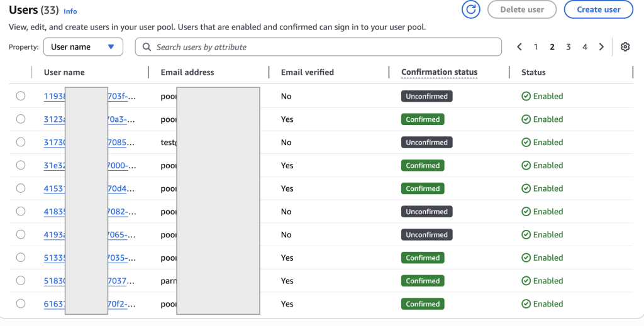Viewport: 644px width, 326px height.
Task: Switch to page 3 of users
Action: tap(569, 47)
